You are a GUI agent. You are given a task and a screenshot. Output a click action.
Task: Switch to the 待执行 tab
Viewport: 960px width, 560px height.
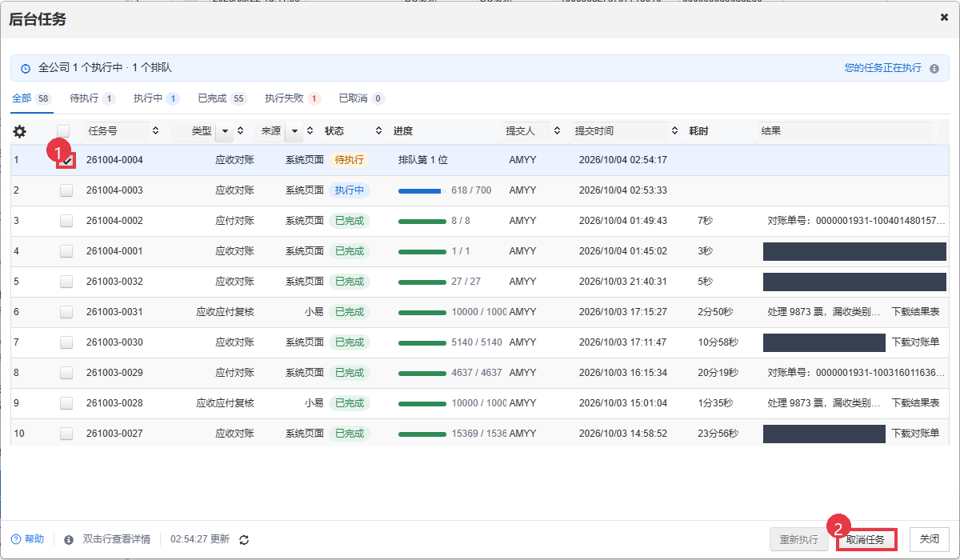pyautogui.click(x=92, y=98)
